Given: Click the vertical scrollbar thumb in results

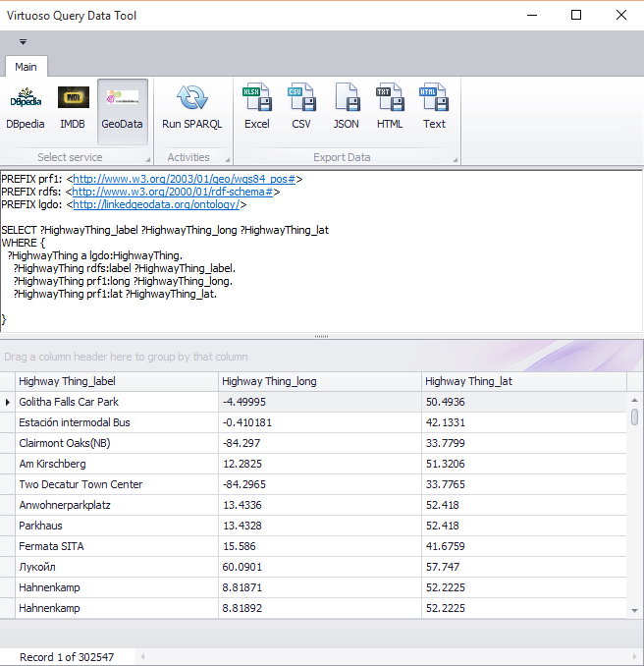Looking at the screenshot, I should tap(634, 416).
